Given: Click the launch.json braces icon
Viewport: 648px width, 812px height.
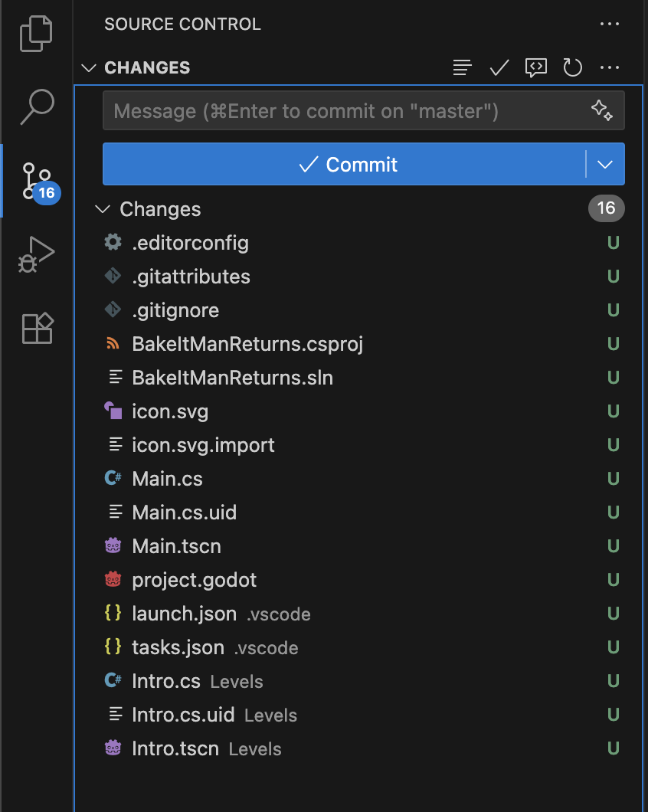Looking at the screenshot, I should (x=113, y=613).
